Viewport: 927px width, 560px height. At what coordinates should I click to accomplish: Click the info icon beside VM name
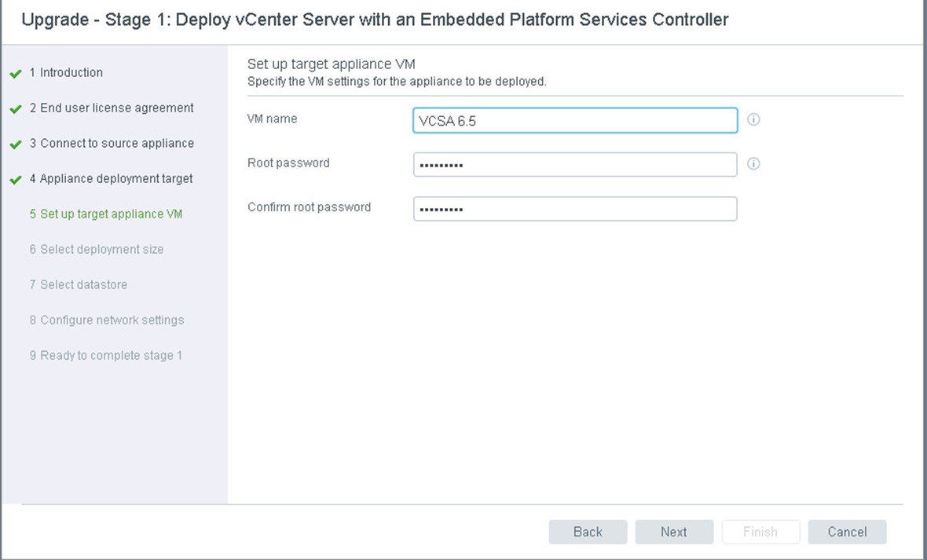click(753, 119)
